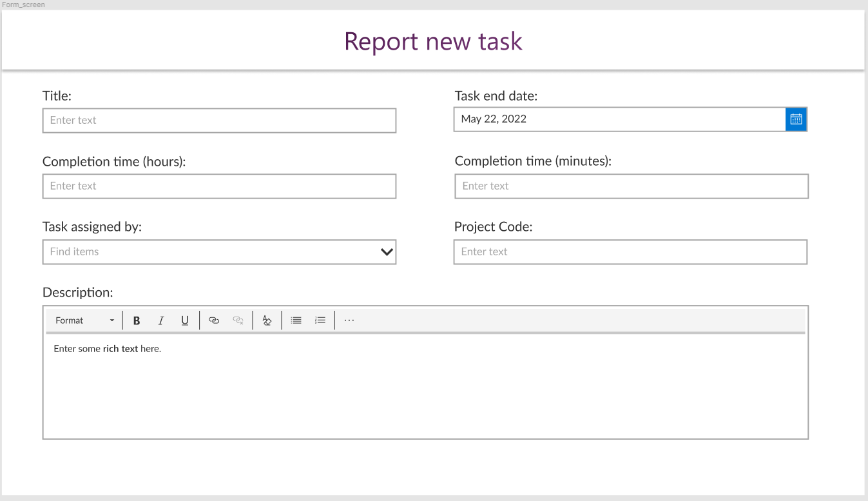Focus the Title text field

pos(219,121)
